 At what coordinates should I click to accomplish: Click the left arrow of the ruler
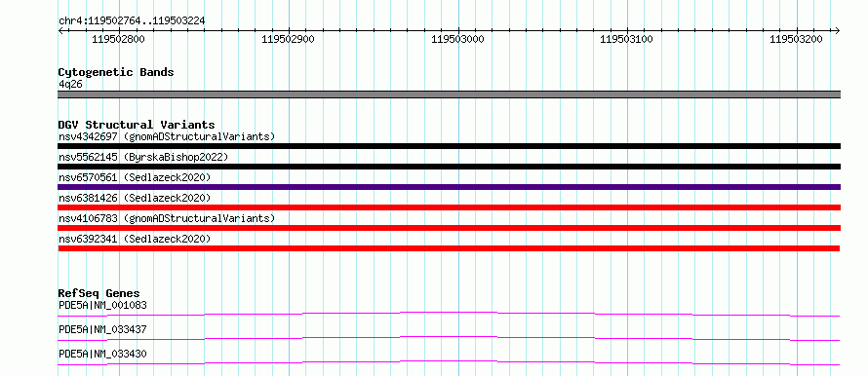tap(60, 30)
